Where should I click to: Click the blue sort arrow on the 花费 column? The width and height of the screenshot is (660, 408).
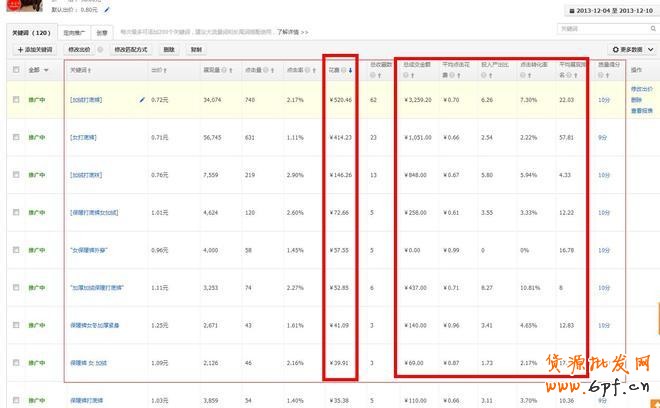pos(350,70)
